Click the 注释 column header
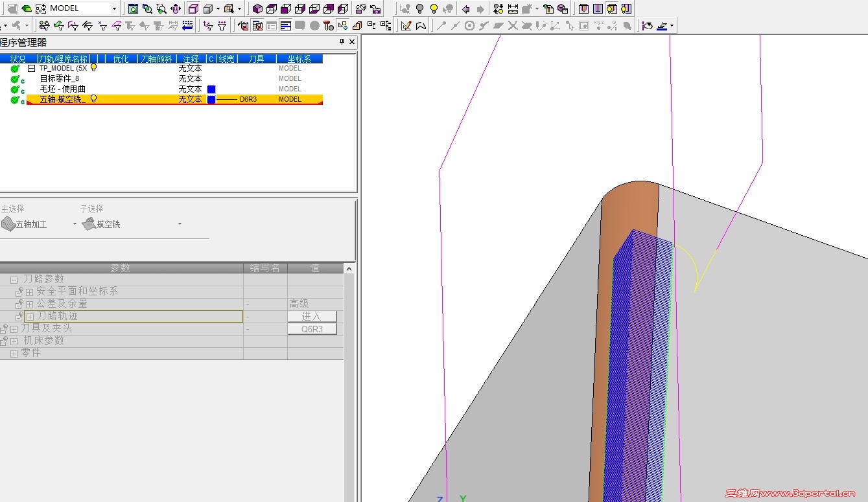 coord(191,59)
